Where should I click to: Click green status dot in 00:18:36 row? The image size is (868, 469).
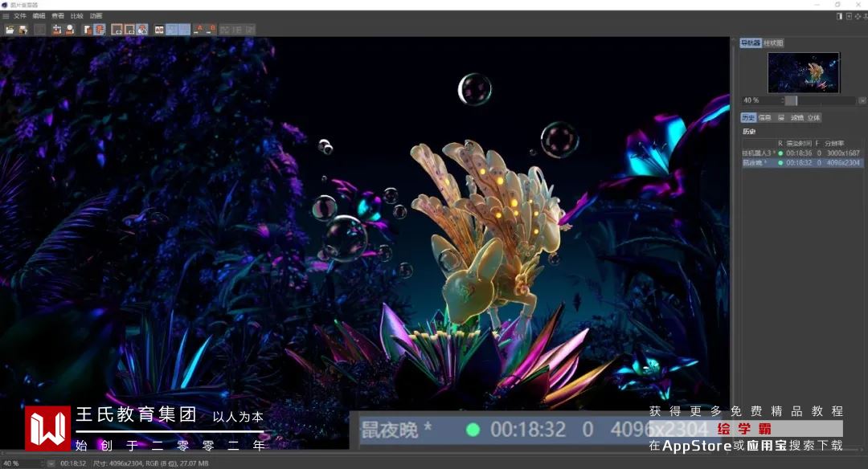coord(780,153)
